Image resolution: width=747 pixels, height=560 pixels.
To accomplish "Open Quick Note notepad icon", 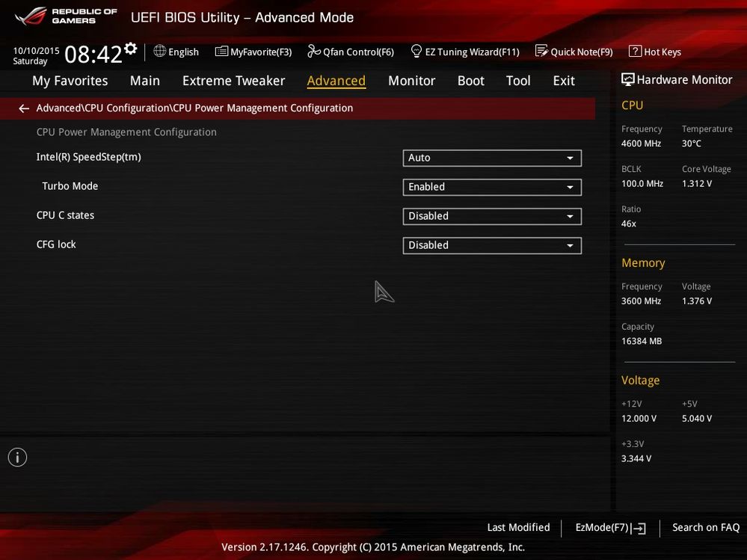I will coord(541,51).
